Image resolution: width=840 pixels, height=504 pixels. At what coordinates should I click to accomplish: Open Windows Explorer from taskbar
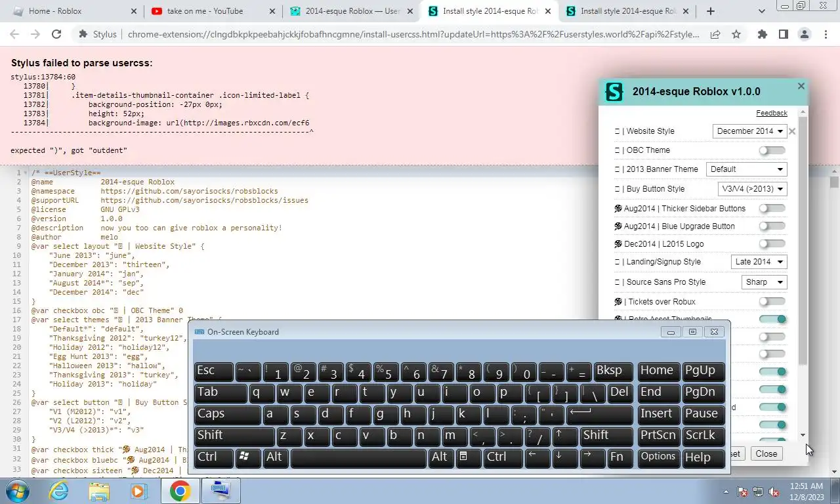coord(99,491)
